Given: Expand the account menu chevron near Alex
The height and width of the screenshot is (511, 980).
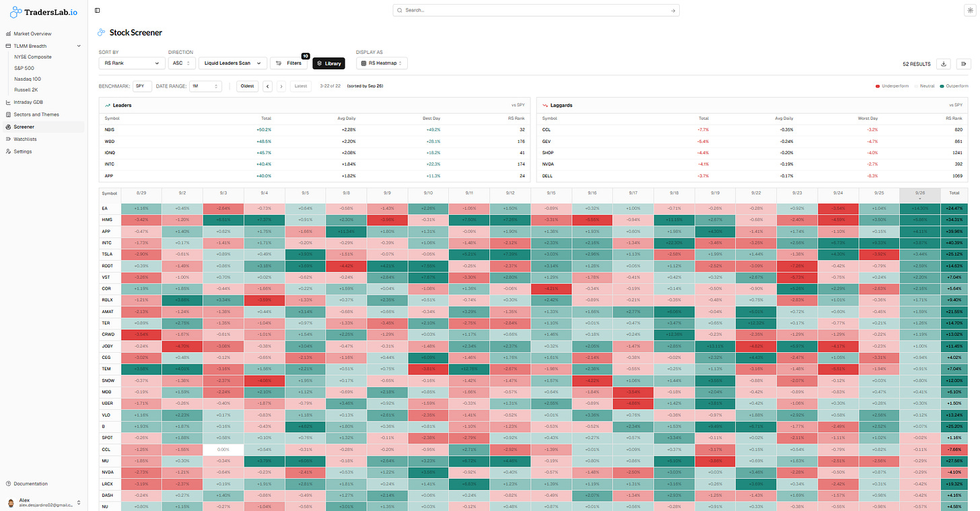Looking at the screenshot, I should click(x=79, y=502).
